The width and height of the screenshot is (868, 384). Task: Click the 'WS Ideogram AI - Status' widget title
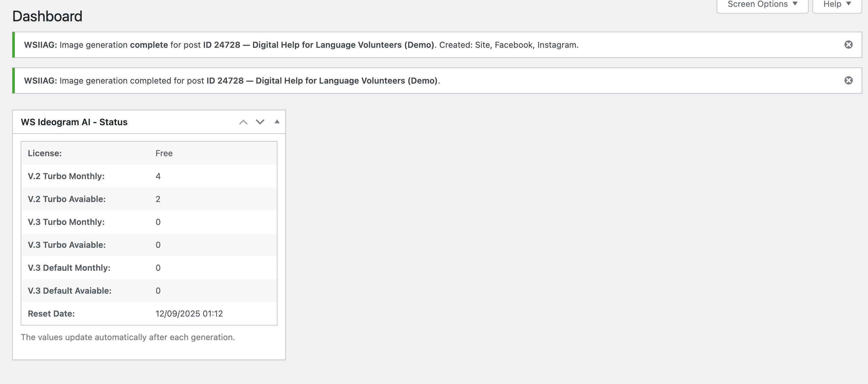tap(74, 122)
